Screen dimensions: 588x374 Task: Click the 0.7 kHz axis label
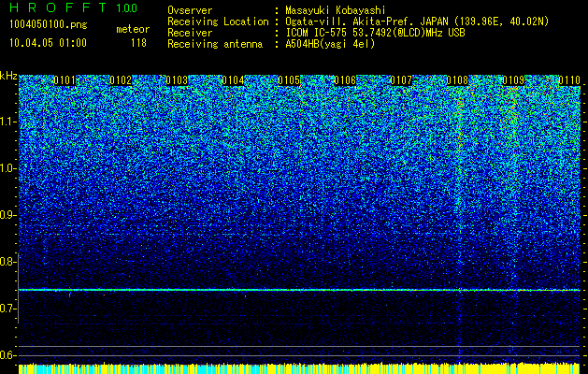[x=7, y=309]
